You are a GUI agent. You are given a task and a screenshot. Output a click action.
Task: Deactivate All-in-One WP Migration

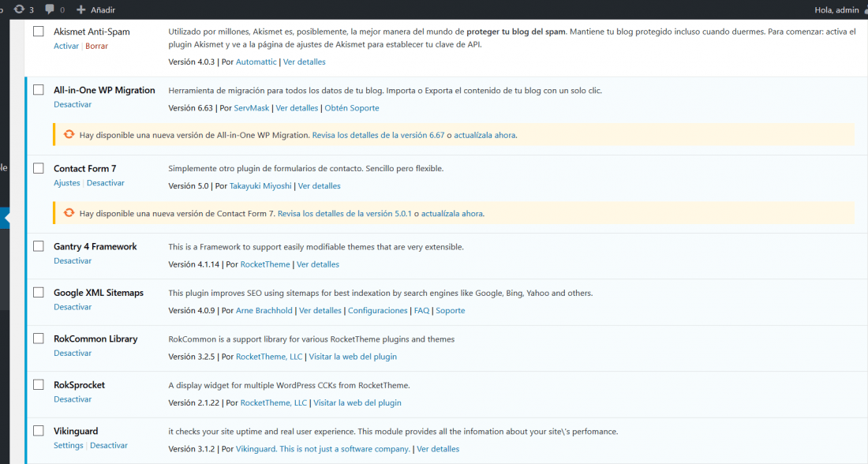pyautogui.click(x=73, y=104)
